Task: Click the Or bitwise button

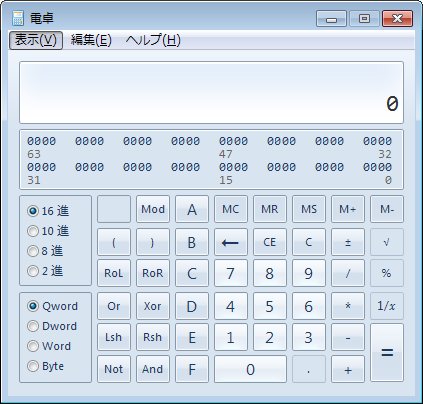Action: 114,306
